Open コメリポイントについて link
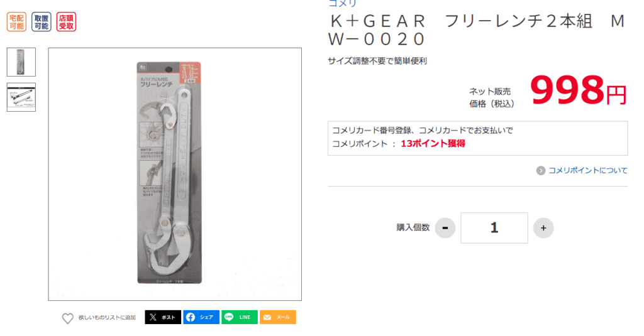Screen dimensions: 644x336 [x=588, y=170]
